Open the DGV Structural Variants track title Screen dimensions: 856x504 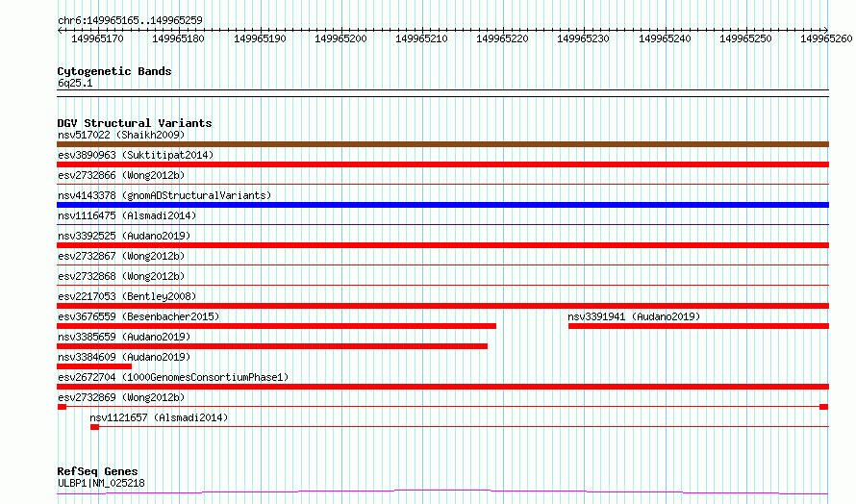(135, 123)
